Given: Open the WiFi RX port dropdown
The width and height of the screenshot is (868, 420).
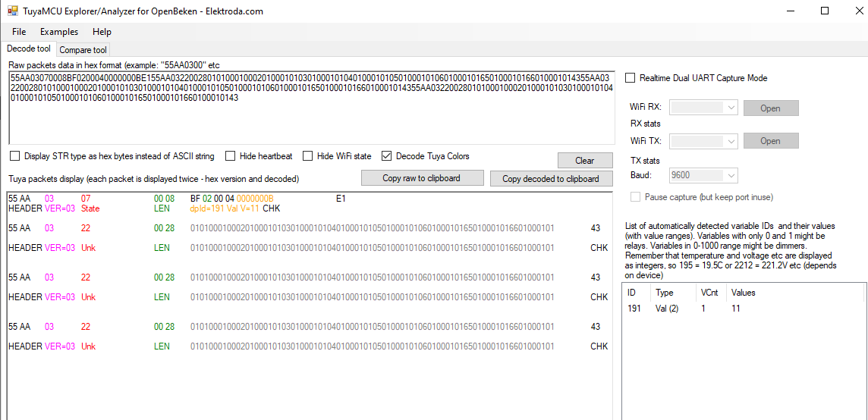Looking at the screenshot, I should 703,108.
